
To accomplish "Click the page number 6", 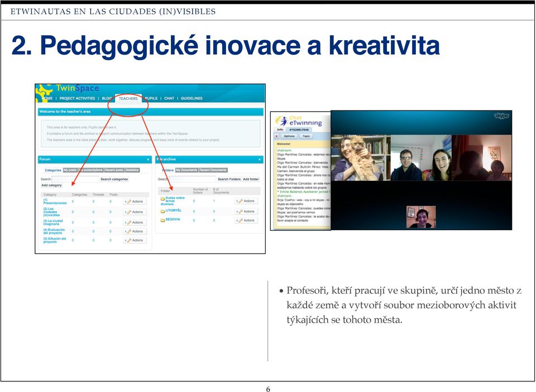I will 268,389.
